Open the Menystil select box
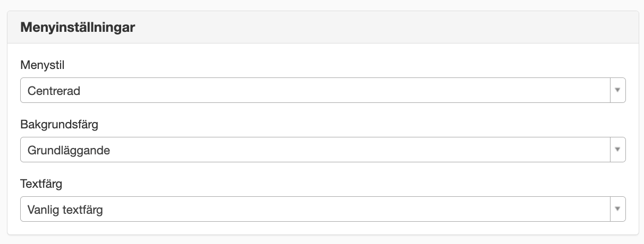 323,90
